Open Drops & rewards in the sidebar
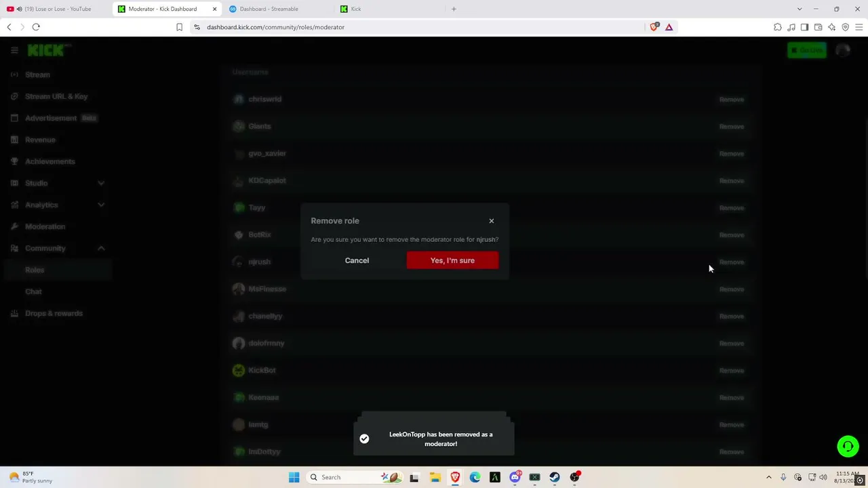The width and height of the screenshot is (868, 488). click(x=56, y=313)
